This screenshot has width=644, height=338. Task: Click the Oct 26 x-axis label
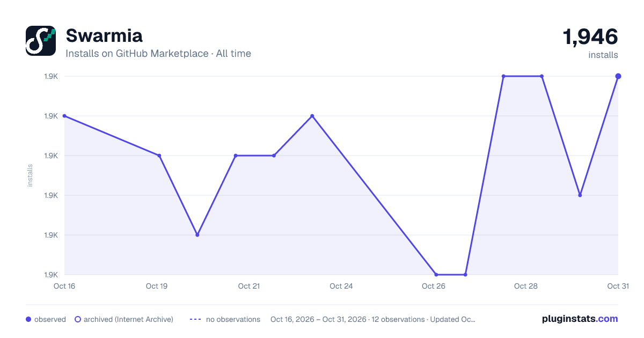point(434,286)
